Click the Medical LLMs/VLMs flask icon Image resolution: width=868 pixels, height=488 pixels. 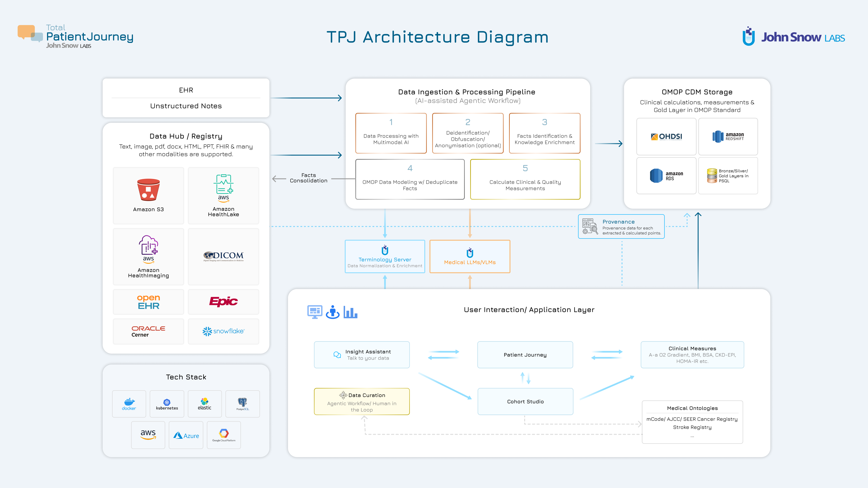tap(470, 253)
